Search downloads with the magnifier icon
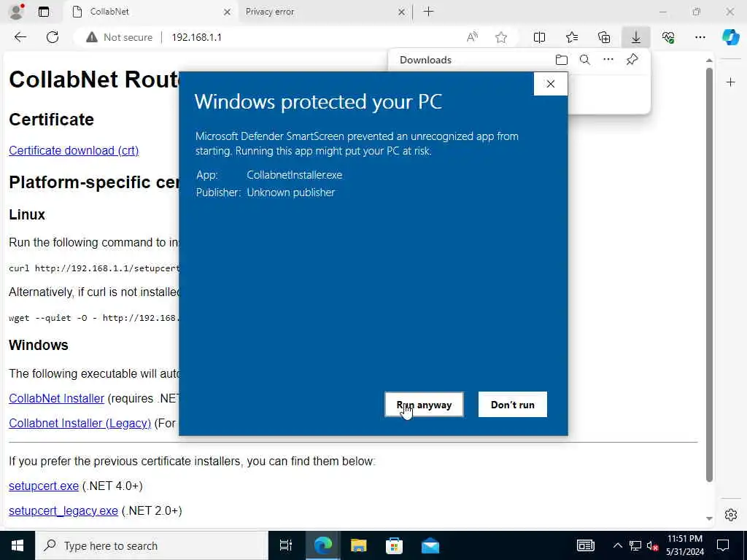 (585, 60)
